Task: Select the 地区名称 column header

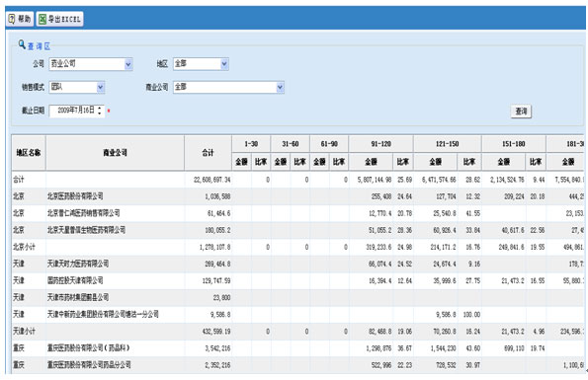Action: pyautogui.click(x=29, y=153)
